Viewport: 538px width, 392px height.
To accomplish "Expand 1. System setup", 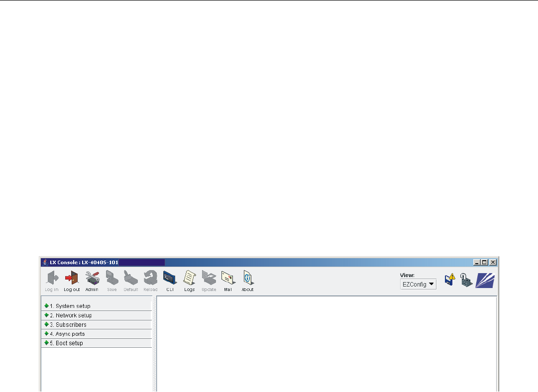I will tap(97, 306).
